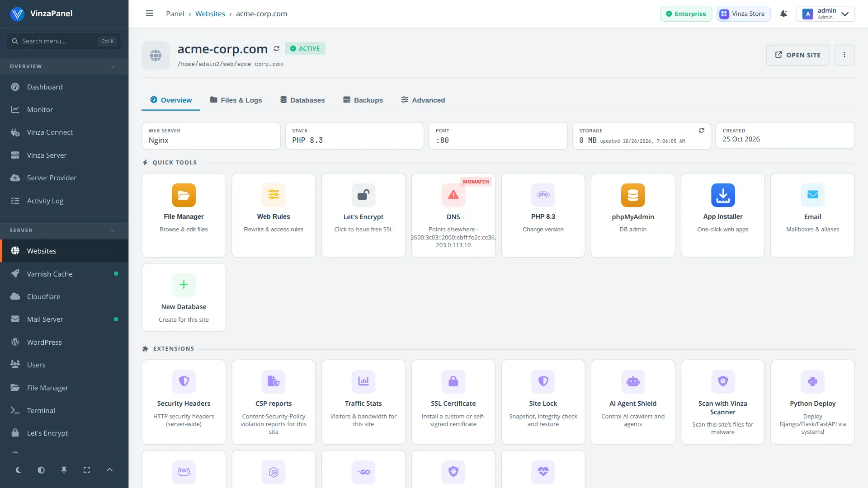Viewport: 868px width, 488px height.
Task: Open Monitor in the sidebar
Action: [x=64, y=109]
